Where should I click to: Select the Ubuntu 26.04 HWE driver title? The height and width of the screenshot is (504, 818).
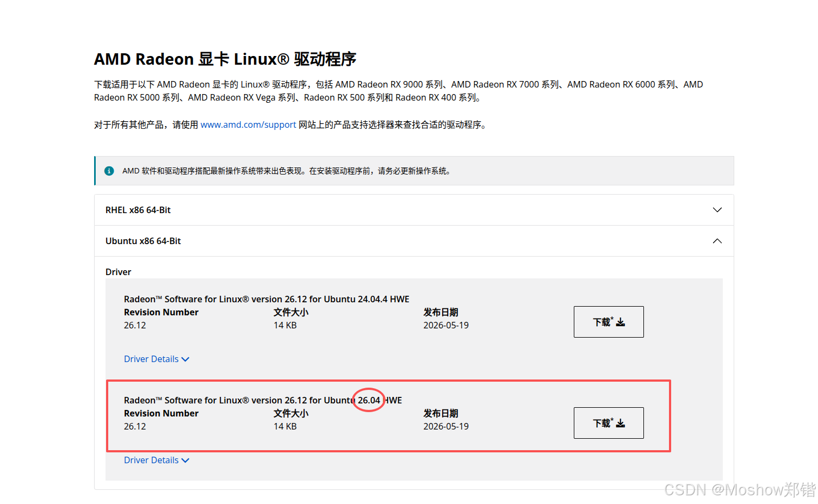tap(263, 400)
